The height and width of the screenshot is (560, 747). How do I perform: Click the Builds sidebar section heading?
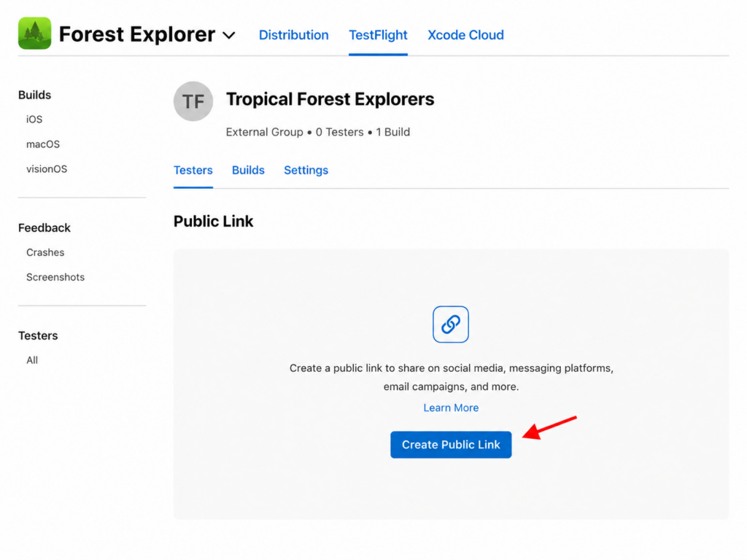point(35,95)
